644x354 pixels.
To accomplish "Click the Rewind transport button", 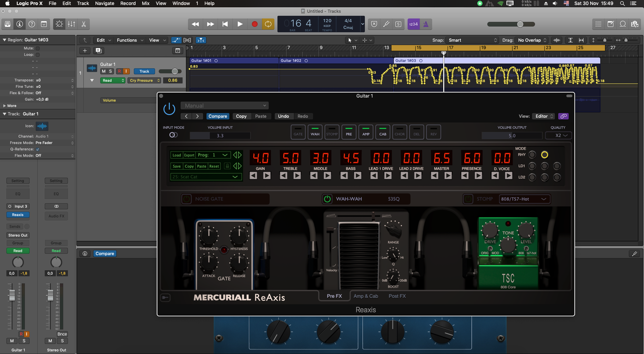I will [195, 24].
